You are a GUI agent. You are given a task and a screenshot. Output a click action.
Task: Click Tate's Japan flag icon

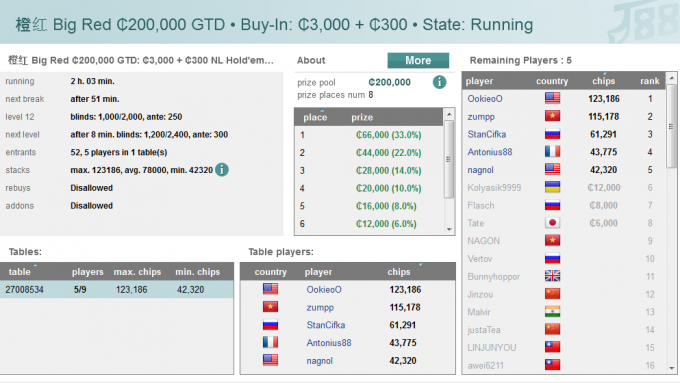click(x=552, y=223)
